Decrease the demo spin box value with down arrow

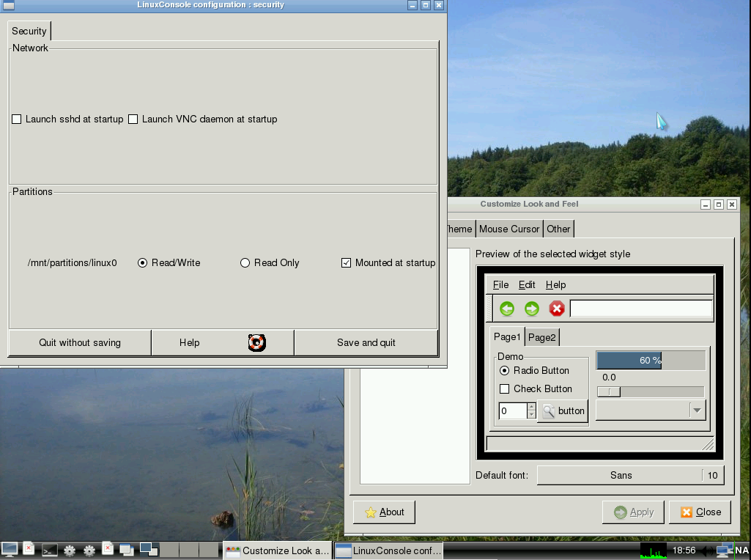coord(531,414)
